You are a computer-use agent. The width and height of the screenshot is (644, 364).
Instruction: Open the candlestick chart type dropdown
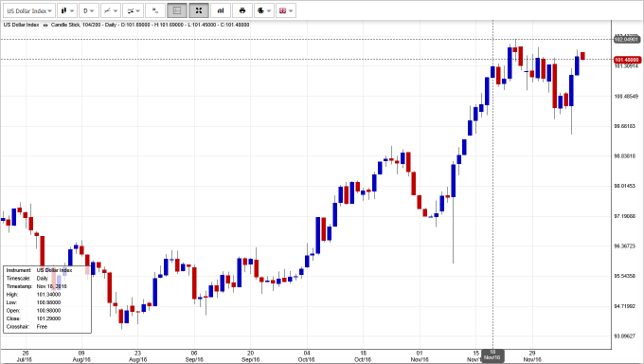67,10
